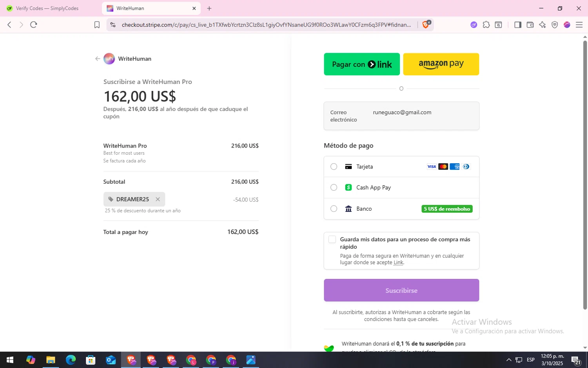This screenshot has height=368, width=588.
Task: Click the 5 US$ de reembolso badge
Action: pyautogui.click(x=447, y=209)
